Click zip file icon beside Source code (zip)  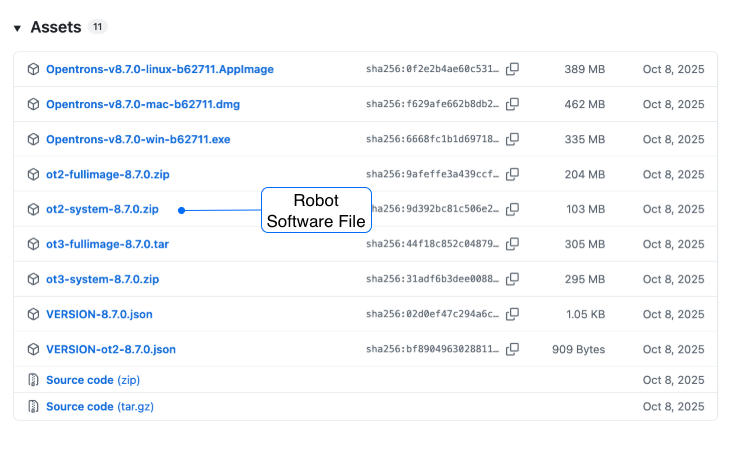point(33,380)
